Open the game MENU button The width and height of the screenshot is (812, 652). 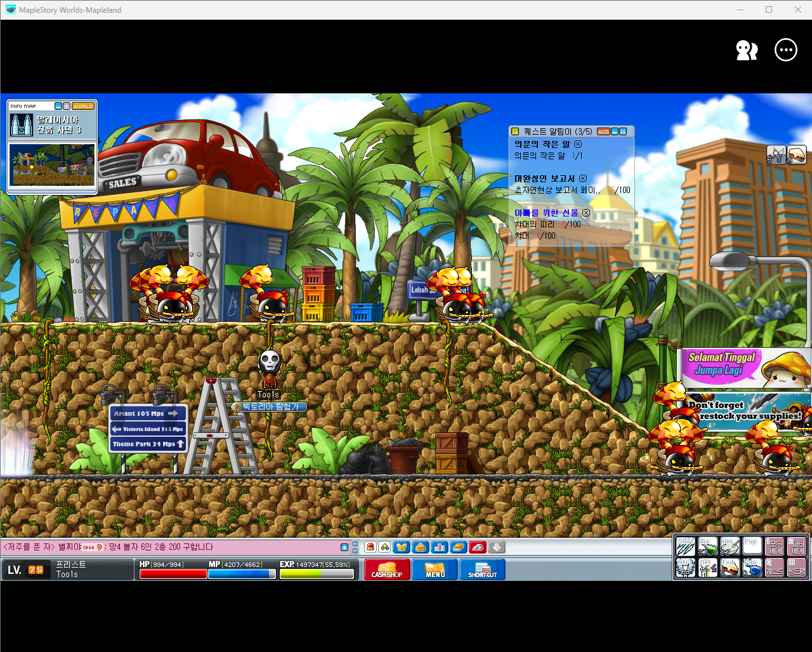(435, 569)
